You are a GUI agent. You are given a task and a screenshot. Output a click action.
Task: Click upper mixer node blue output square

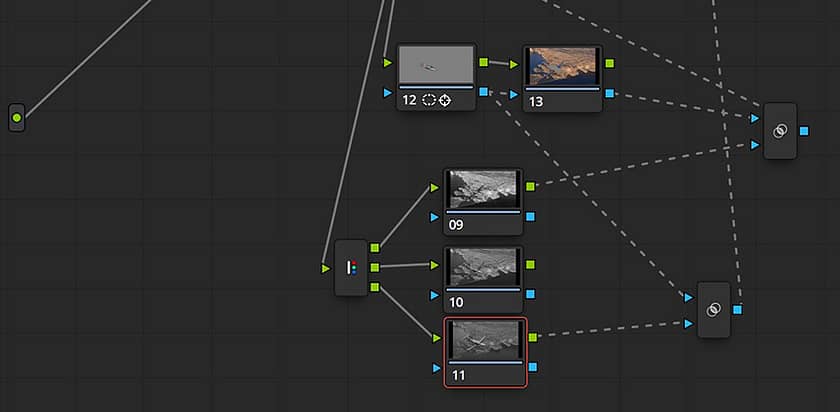pyautogui.click(x=804, y=131)
